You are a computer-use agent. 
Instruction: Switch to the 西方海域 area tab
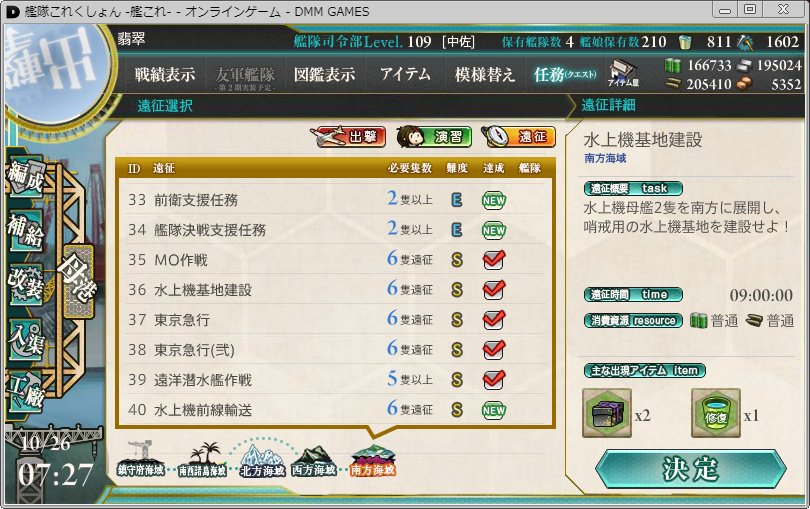tap(314, 459)
